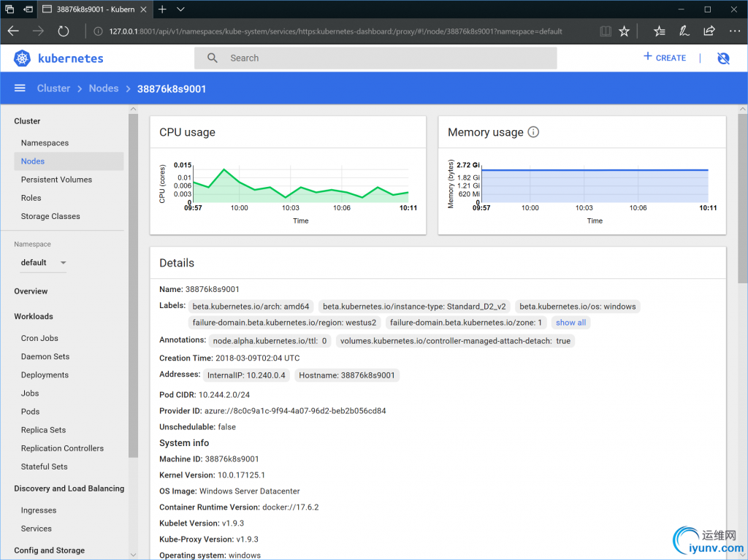Click the Cluster sidebar heading
Viewport: 748px width, 560px height.
27,121
